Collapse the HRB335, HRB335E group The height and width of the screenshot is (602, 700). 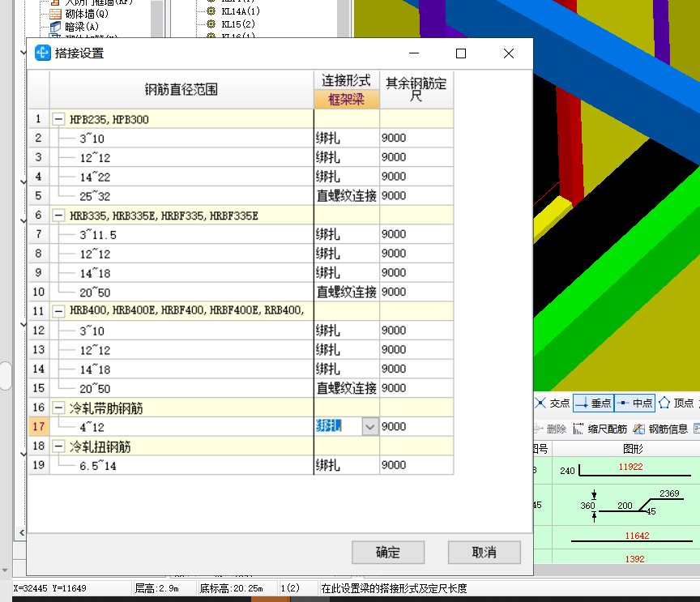tap(58, 216)
